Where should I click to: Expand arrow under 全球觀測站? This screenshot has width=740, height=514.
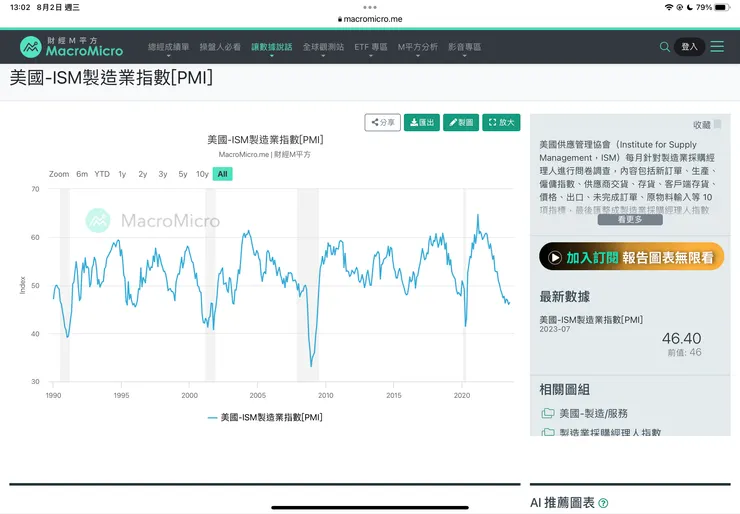tap(323, 56)
